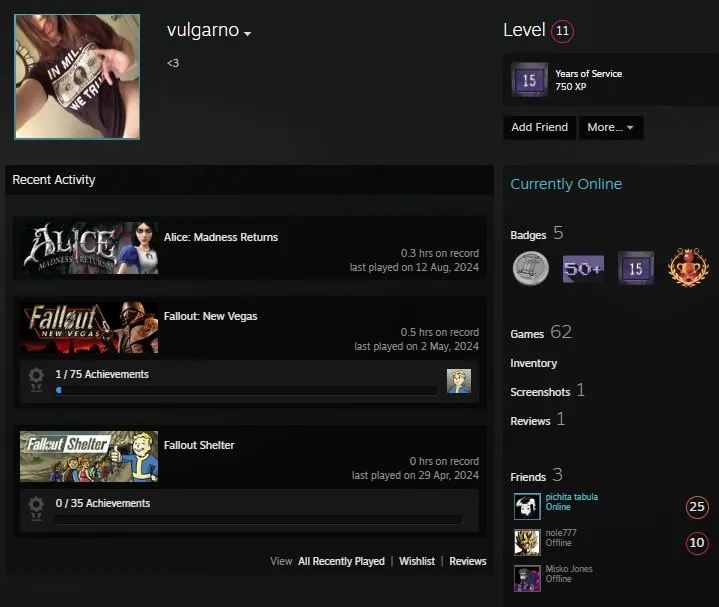719x607 pixels.
Task: Select the Currently Online status text
Action: tap(566, 184)
